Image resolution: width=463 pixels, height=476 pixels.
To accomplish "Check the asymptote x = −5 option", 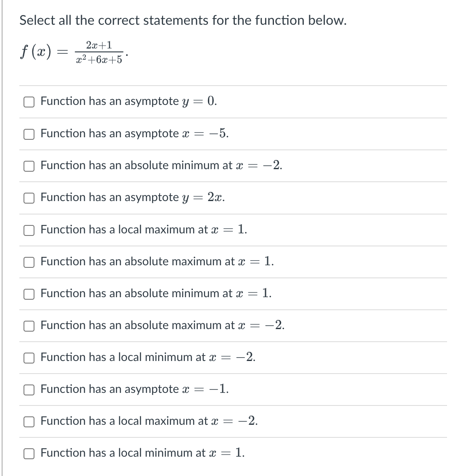I will point(29,134).
